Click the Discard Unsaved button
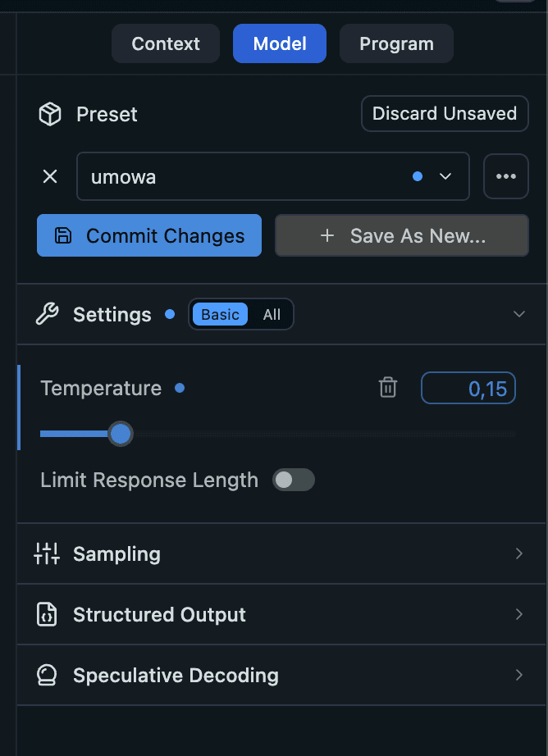 point(445,113)
